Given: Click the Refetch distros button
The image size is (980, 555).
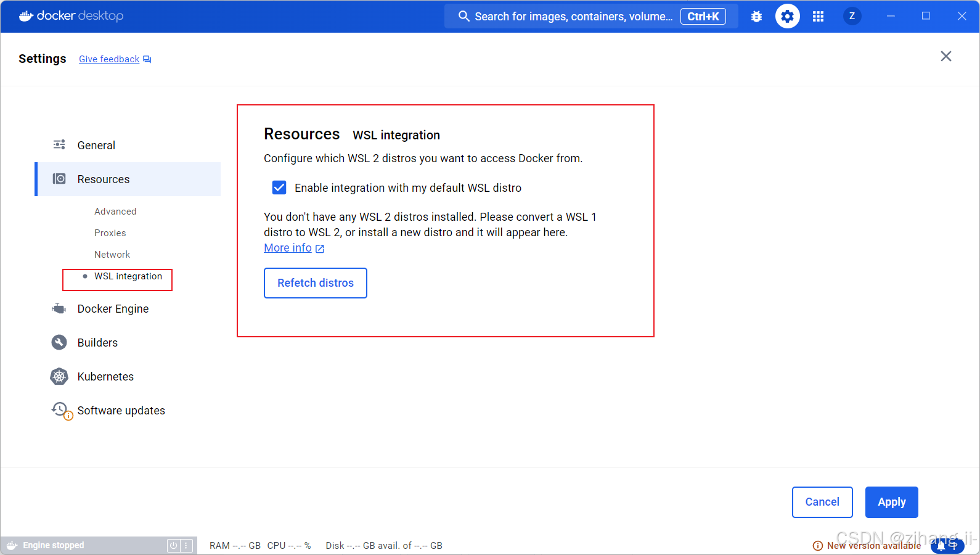Looking at the screenshot, I should [316, 283].
